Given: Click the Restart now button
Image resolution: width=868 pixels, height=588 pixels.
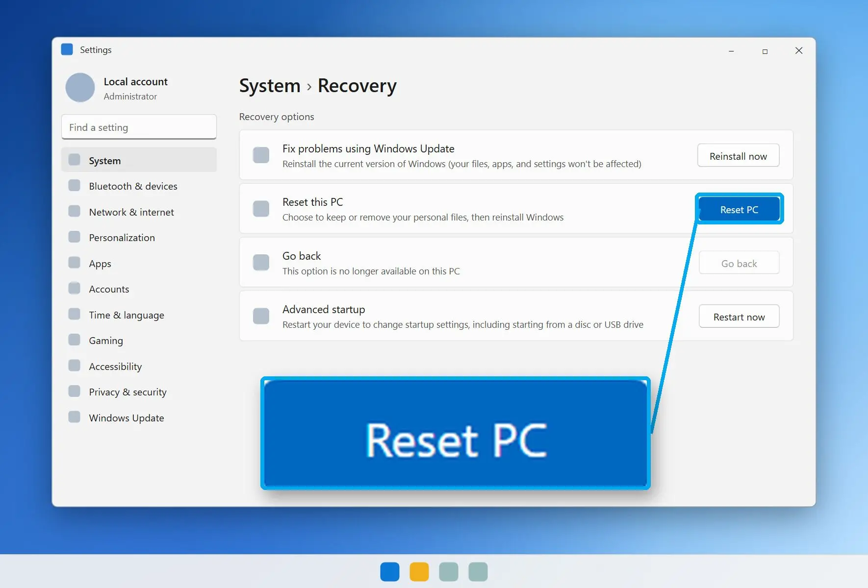Looking at the screenshot, I should pos(739,317).
